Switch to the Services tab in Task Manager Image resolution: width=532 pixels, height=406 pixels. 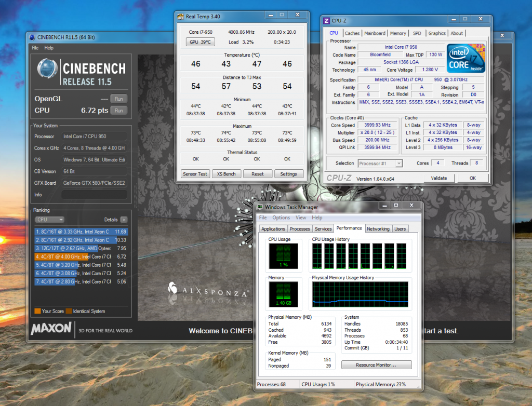coord(323,229)
